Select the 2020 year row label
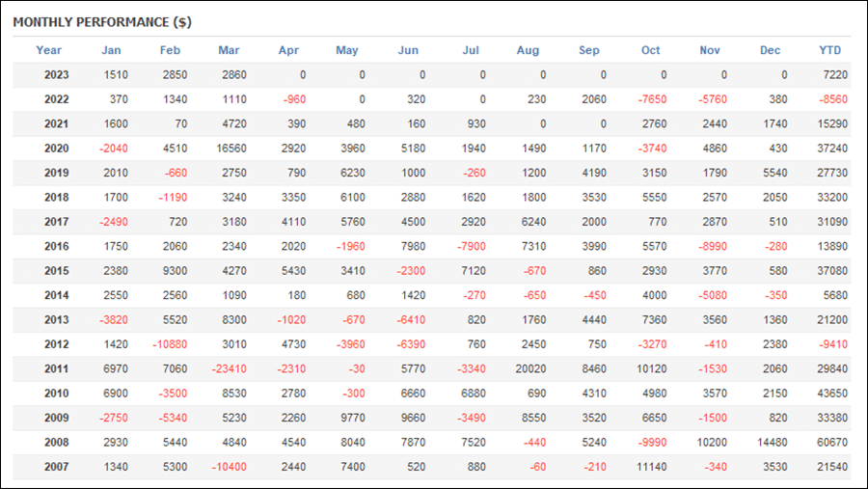 (57, 149)
